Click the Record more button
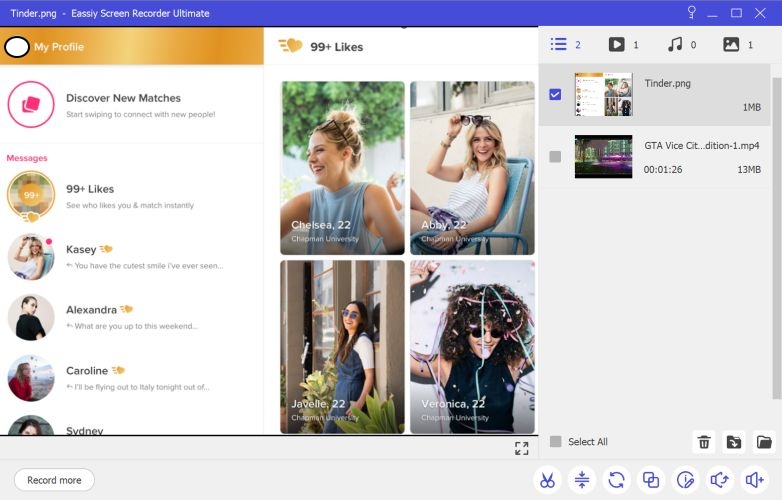This screenshot has height=500, width=782. click(54, 480)
